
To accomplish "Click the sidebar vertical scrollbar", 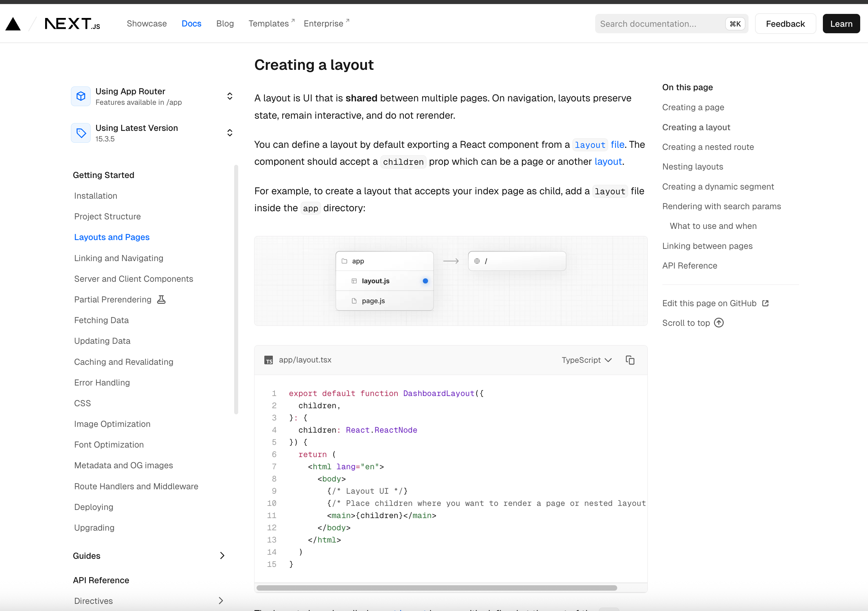I will point(236,290).
